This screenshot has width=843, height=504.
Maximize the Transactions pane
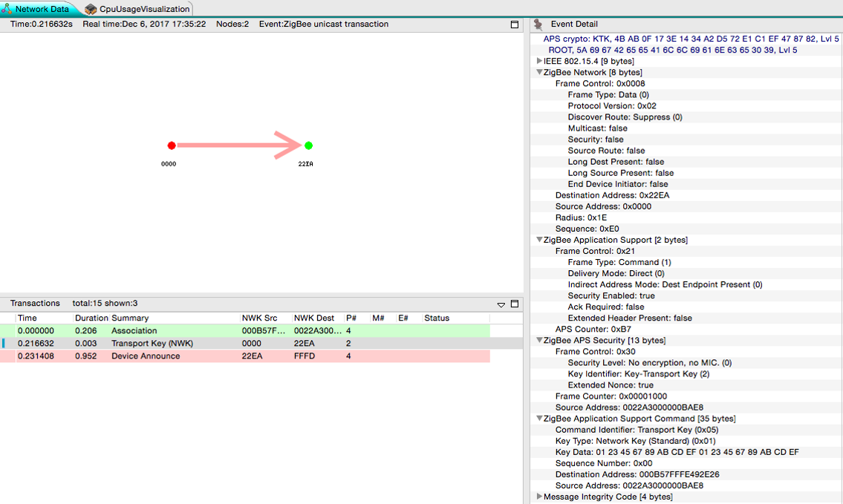(x=515, y=304)
